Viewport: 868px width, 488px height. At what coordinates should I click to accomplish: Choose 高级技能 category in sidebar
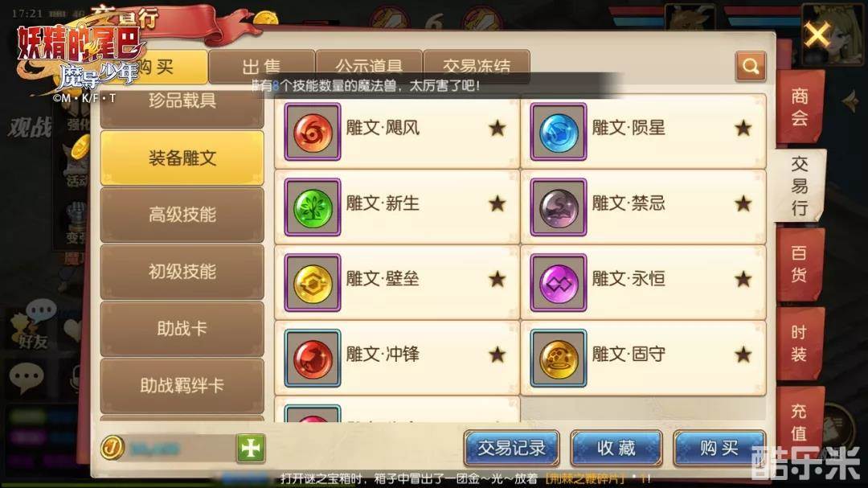point(182,215)
